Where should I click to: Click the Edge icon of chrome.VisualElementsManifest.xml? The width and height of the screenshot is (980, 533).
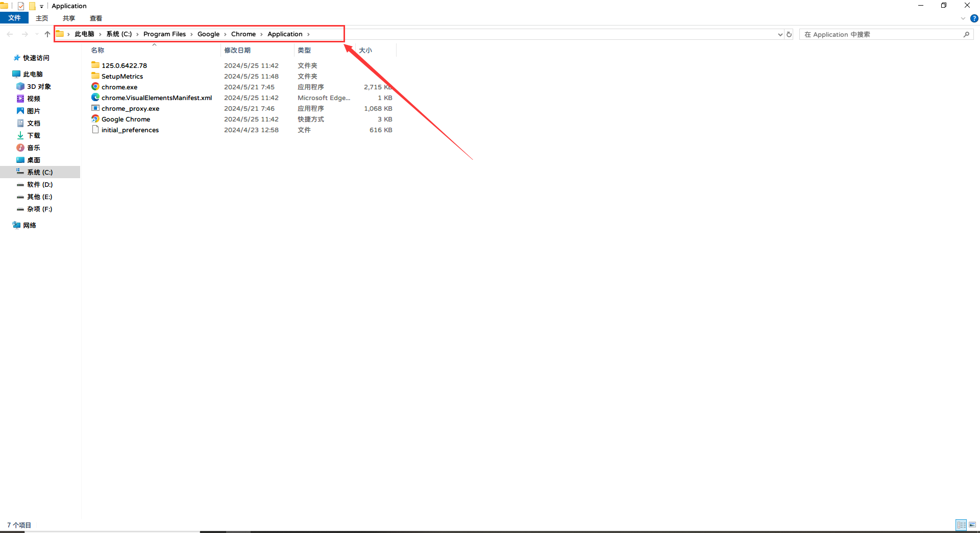click(x=95, y=98)
